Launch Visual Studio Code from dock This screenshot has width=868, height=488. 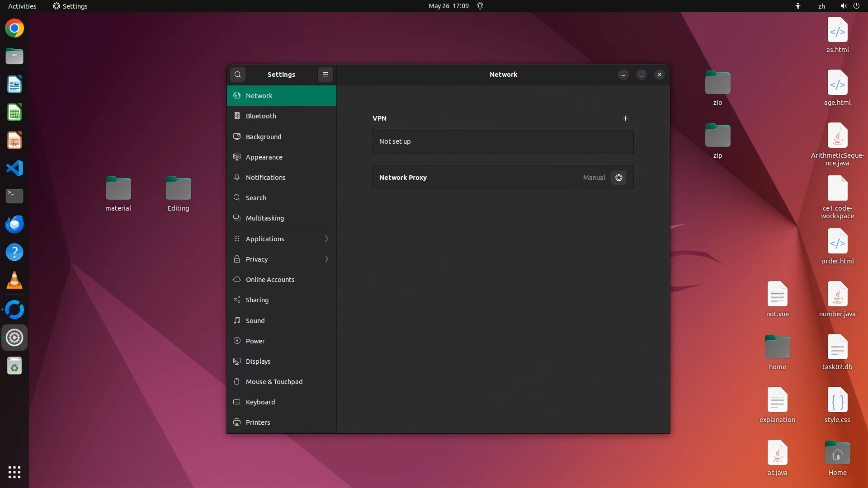tap(14, 169)
